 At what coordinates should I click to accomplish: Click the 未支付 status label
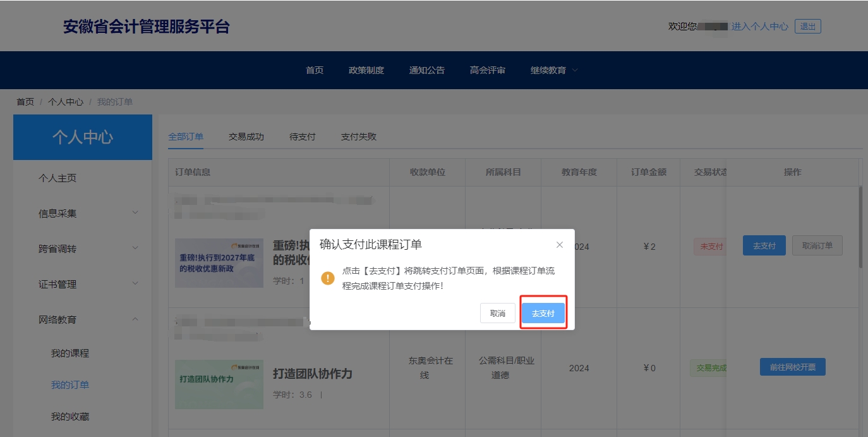(712, 247)
